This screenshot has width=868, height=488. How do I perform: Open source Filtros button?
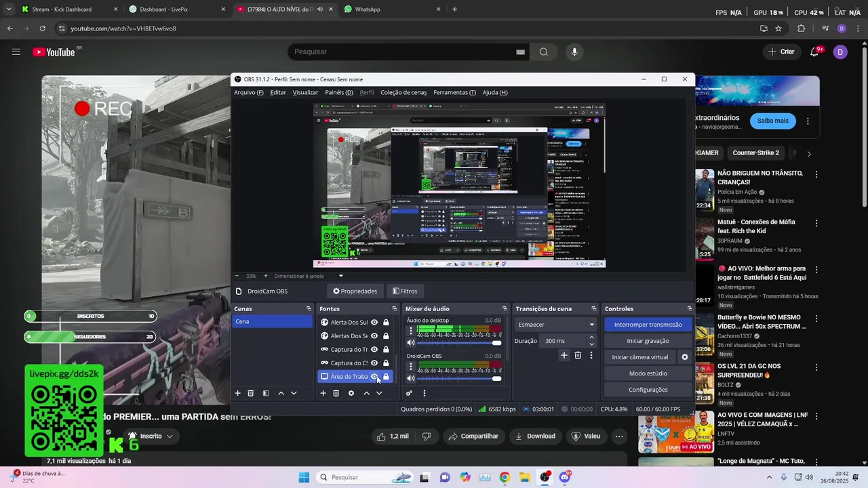pyautogui.click(x=405, y=291)
